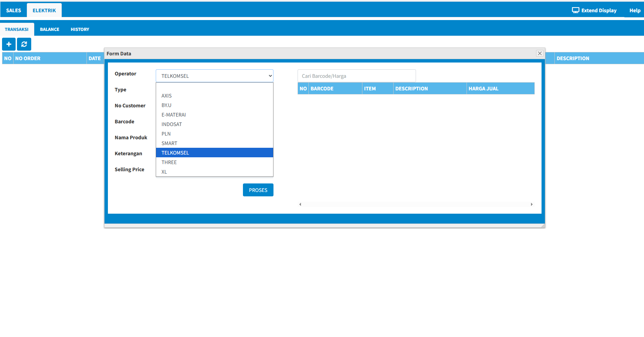This screenshot has width=644, height=337.
Task: Pick the highlighted TELKOMSEL option
Action: pos(214,153)
